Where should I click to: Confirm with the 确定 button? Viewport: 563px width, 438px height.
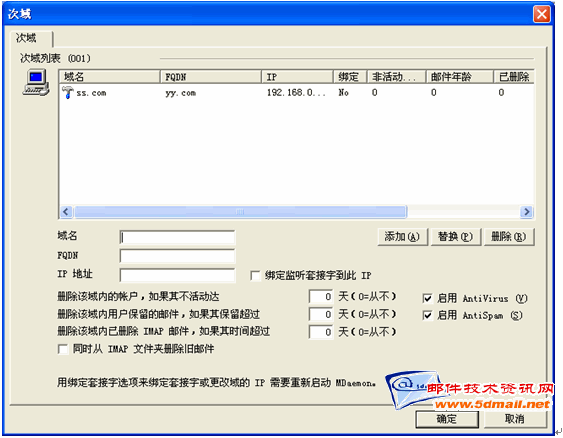(447, 419)
